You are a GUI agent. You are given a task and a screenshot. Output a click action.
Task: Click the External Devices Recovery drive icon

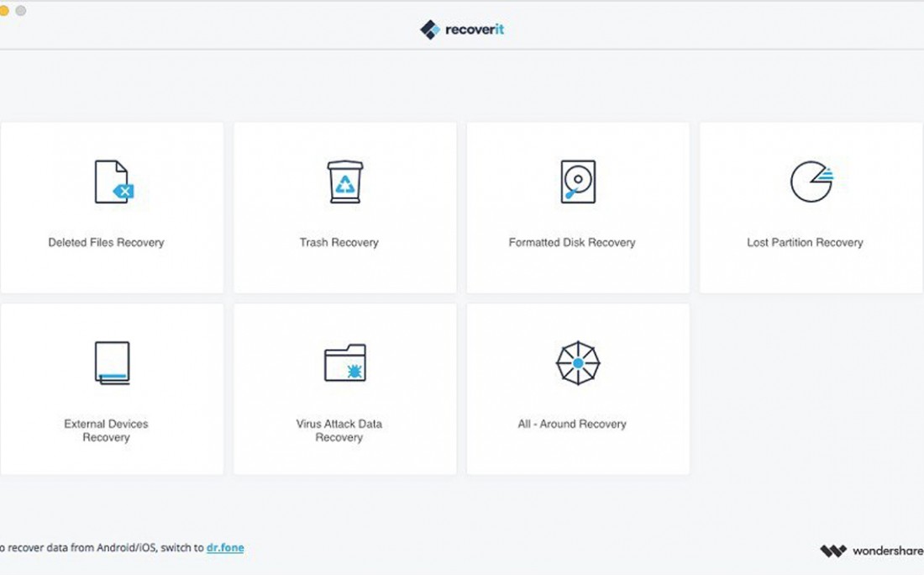(113, 362)
